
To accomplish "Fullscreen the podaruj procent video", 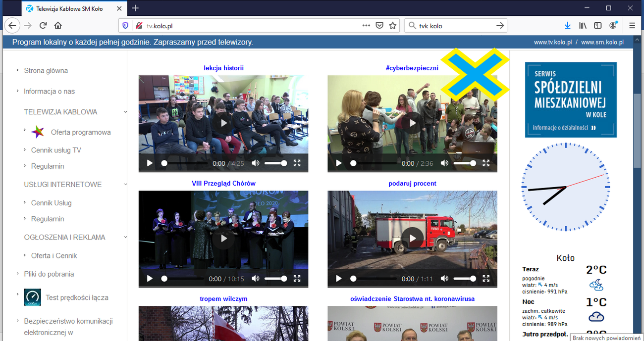I will click(486, 279).
